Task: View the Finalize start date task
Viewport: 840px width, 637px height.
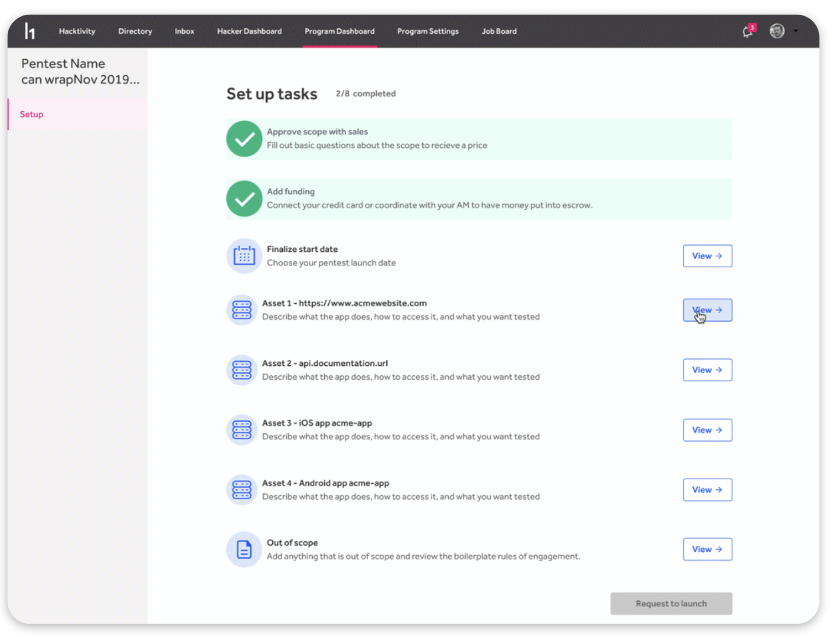Action: [707, 256]
